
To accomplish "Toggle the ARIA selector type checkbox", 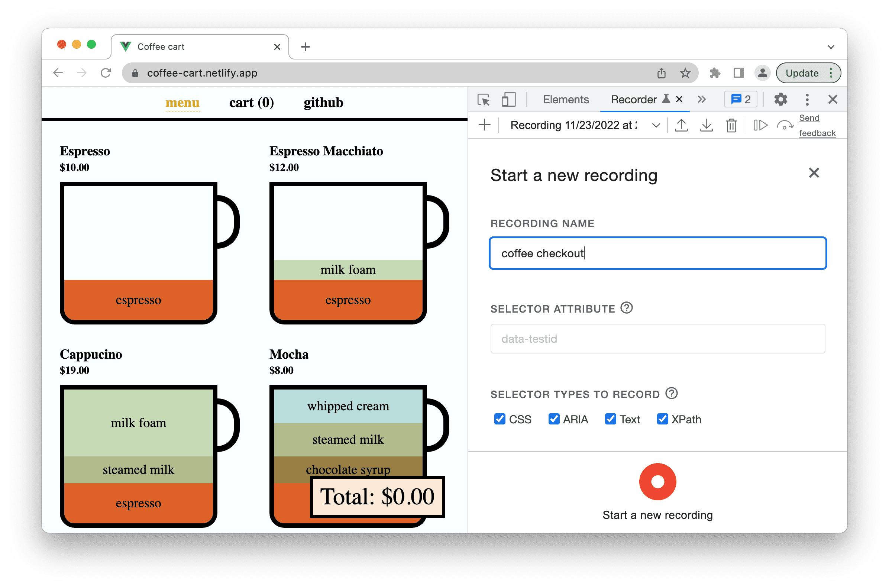I will (553, 418).
